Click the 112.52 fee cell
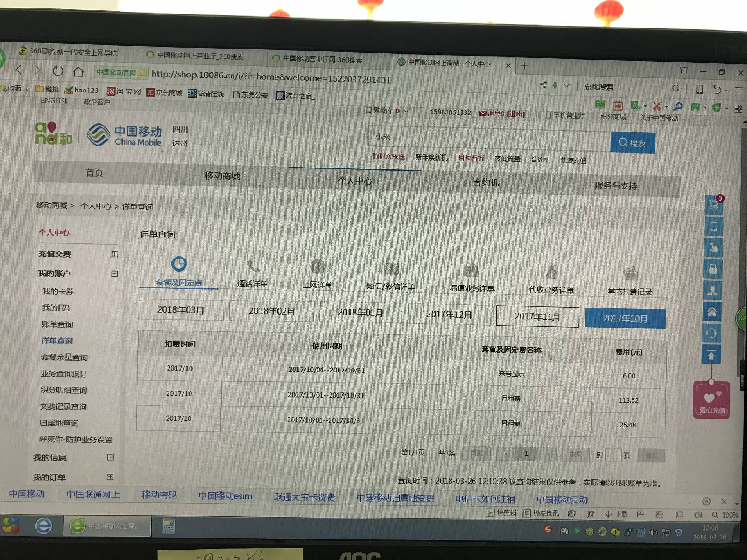 pos(628,400)
